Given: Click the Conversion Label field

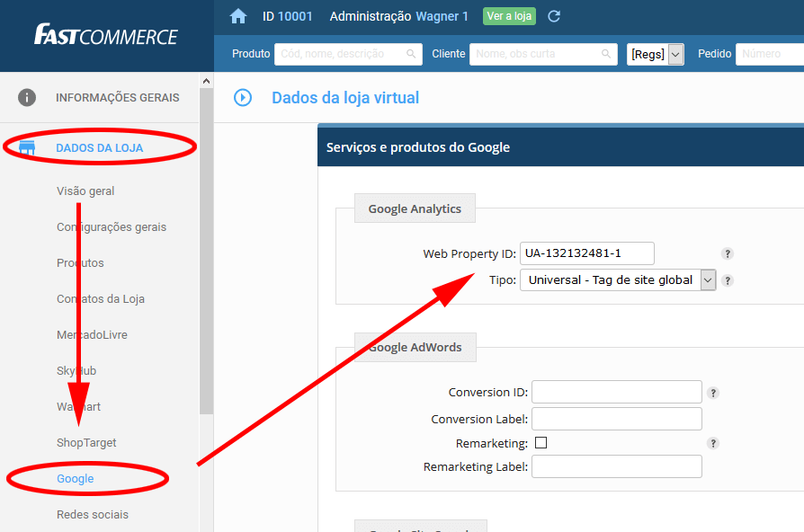Looking at the screenshot, I should point(617,419).
